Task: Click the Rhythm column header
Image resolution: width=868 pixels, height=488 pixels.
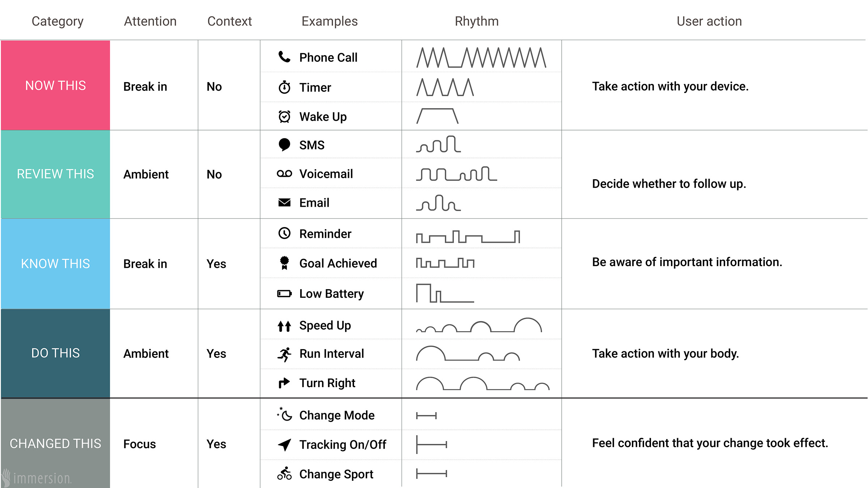Action: click(x=476, y=21)
